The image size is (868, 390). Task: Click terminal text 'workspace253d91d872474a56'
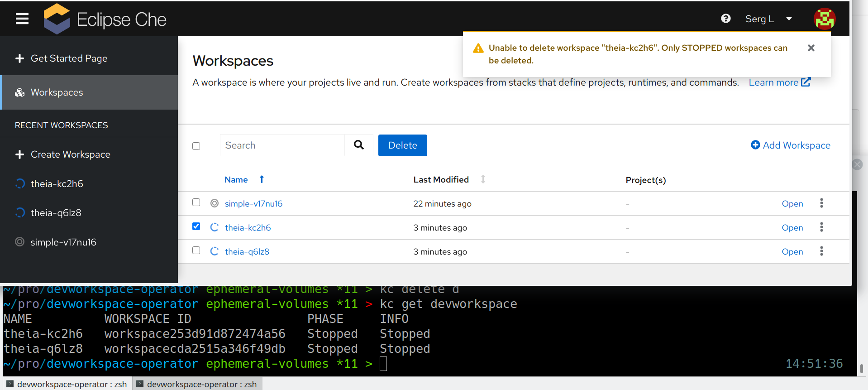[x=195, y=334]
